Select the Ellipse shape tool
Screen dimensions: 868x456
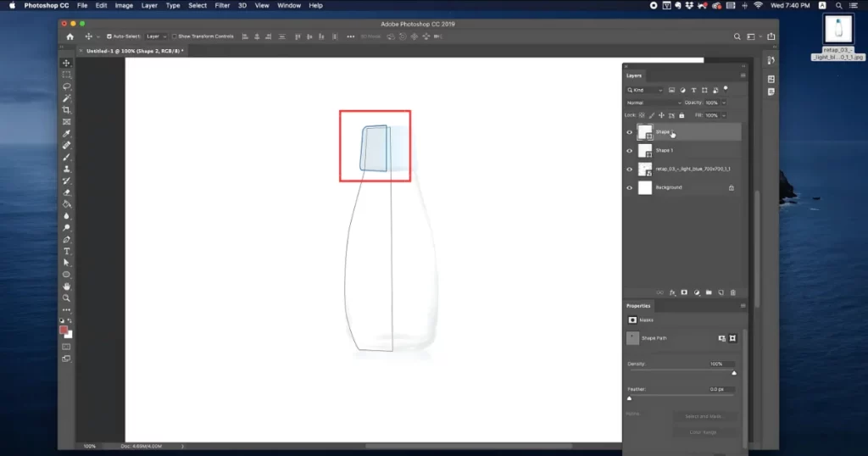66,275
